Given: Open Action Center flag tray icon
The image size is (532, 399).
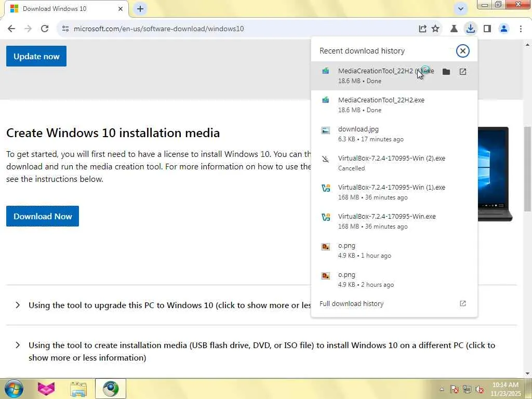Looking at the screenshot, I should pos(454,390).
